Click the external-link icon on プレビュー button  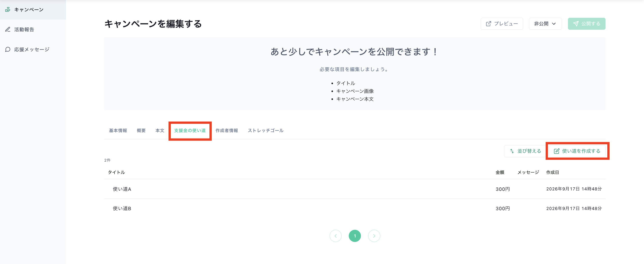488,24
